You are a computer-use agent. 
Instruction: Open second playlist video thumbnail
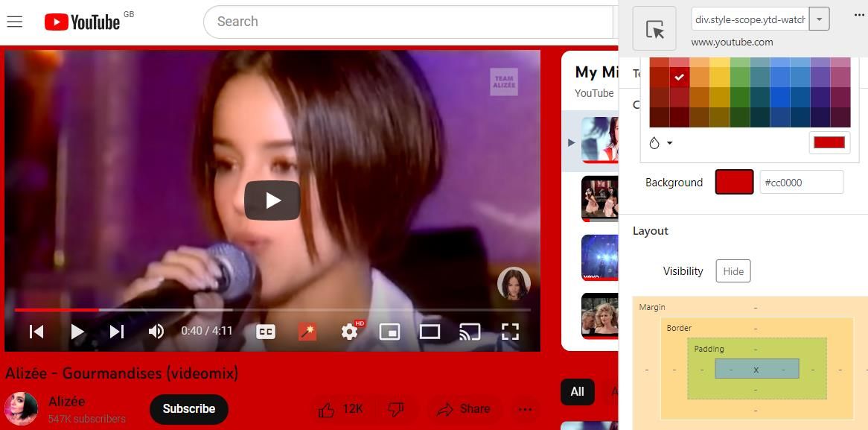point(599,198)
